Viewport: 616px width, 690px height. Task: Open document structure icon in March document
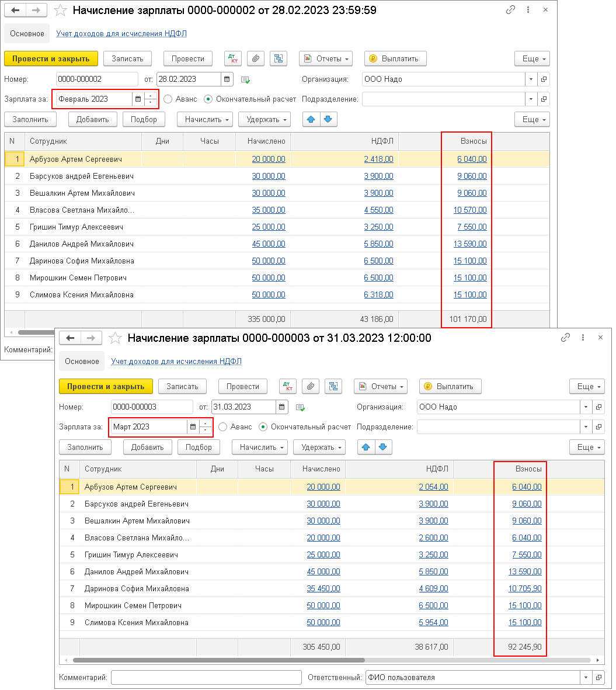coord(333,386)
